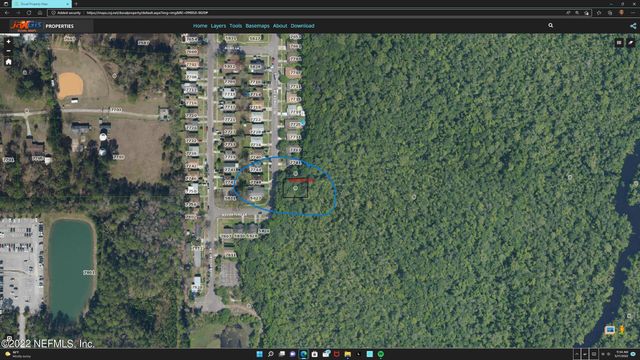Open the property search magnifier
Screen dimensions: 640x360
(x=551, y=26)
